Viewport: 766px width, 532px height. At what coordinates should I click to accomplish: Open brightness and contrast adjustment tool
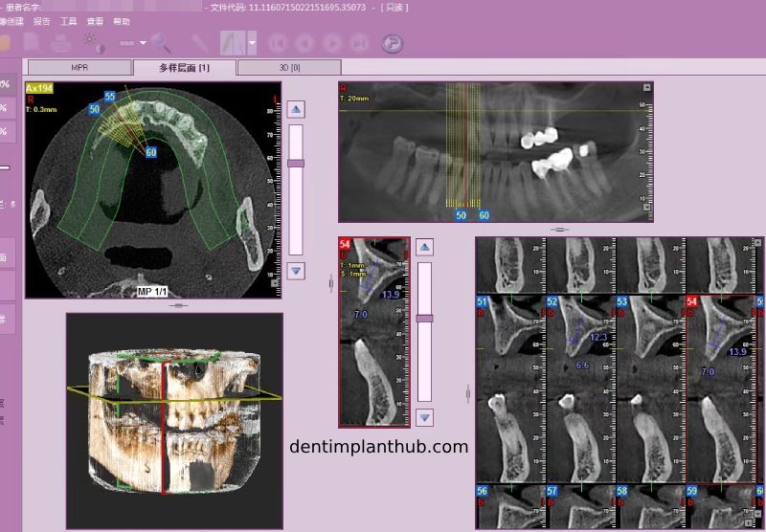pos(94,43)
